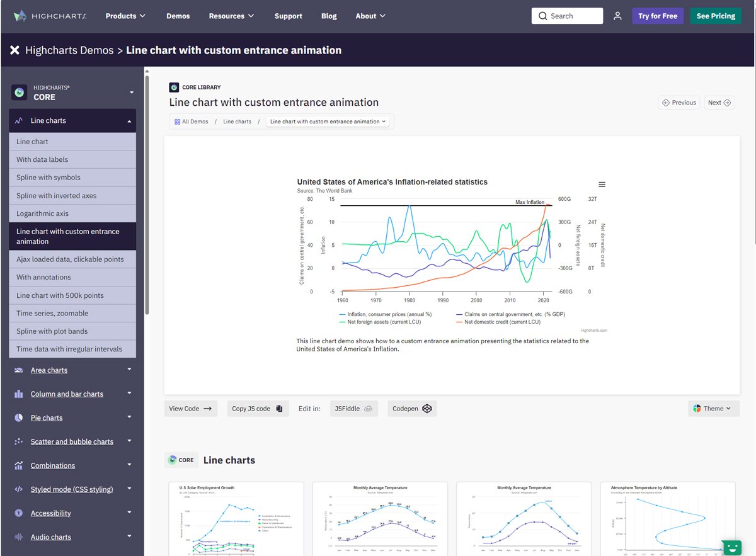756x556 pixels.
Task: Click the user account icon near search
Action: click(x=617, y=16)
